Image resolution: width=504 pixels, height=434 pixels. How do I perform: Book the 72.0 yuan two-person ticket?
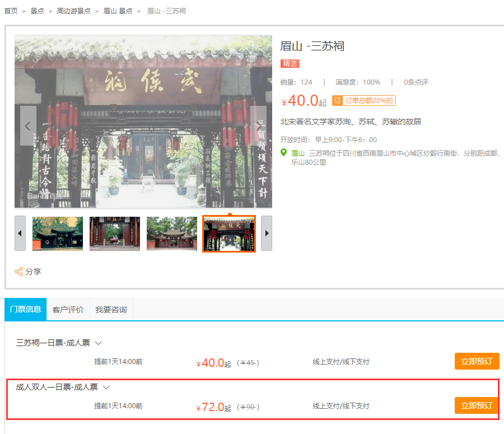(x=476, y=406)
